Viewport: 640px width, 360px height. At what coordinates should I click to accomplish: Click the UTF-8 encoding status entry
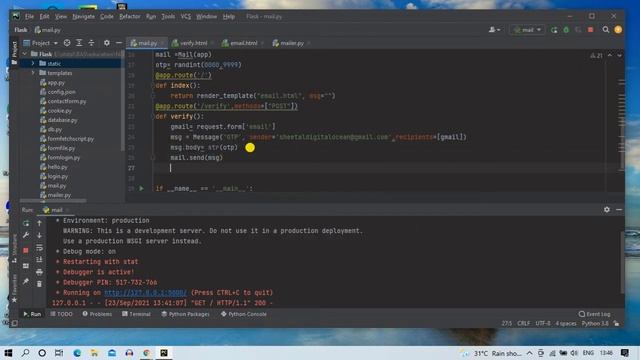[x=542, y=323]
